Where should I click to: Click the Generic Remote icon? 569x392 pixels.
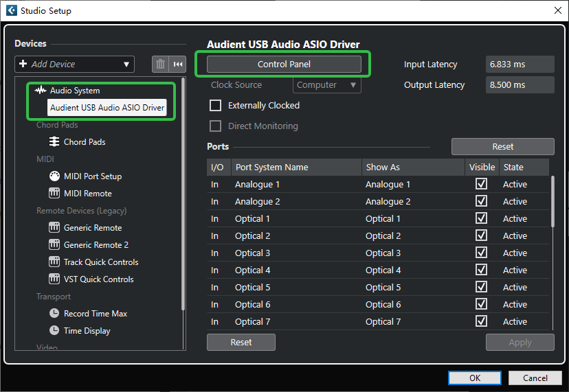tap(54, 227)
